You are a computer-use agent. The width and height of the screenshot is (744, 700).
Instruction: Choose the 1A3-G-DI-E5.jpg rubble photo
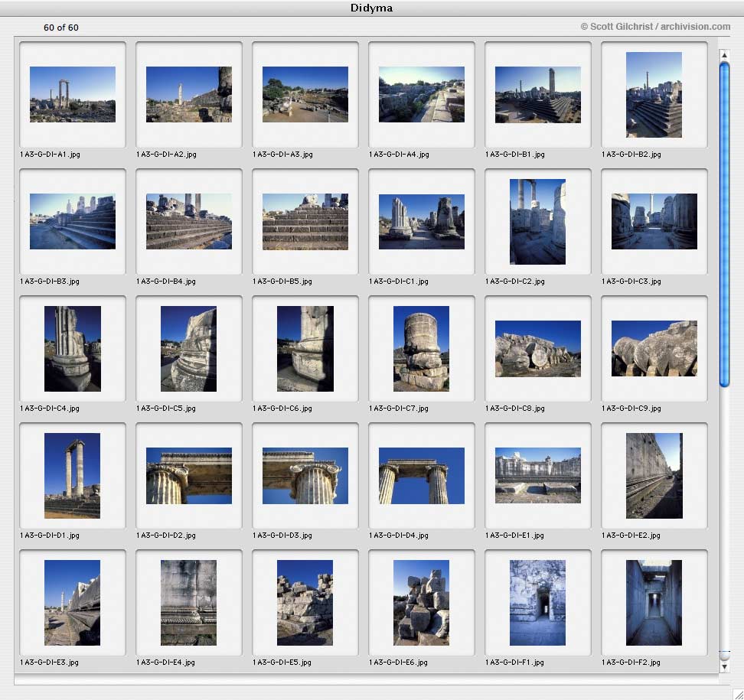(305, 603)
